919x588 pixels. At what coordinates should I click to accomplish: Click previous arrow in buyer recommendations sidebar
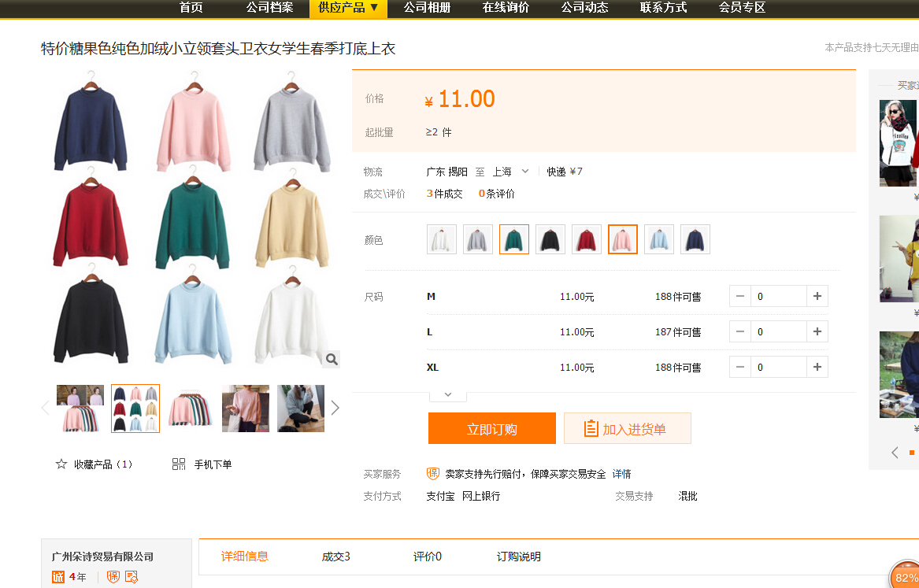(x=895, y=452)
